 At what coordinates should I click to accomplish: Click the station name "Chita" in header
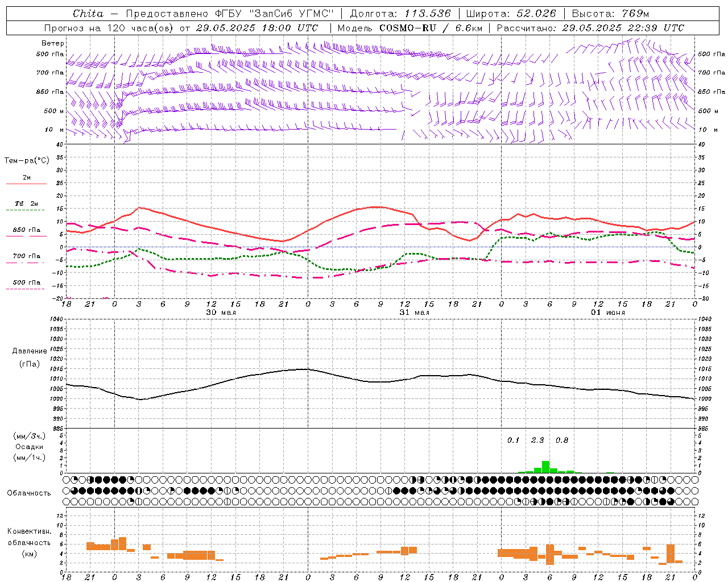[88, 14]
